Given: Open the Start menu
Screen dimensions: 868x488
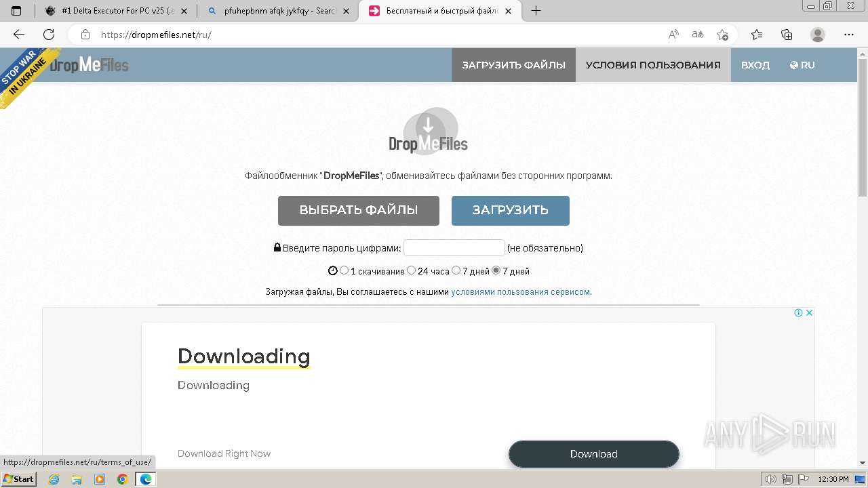Looking at the screenshot, I should pos(18,479).
